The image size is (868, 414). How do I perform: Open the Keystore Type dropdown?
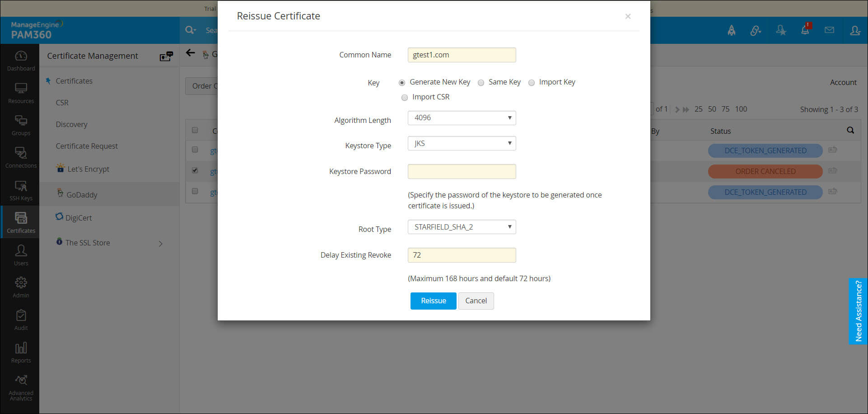(462, 143)
